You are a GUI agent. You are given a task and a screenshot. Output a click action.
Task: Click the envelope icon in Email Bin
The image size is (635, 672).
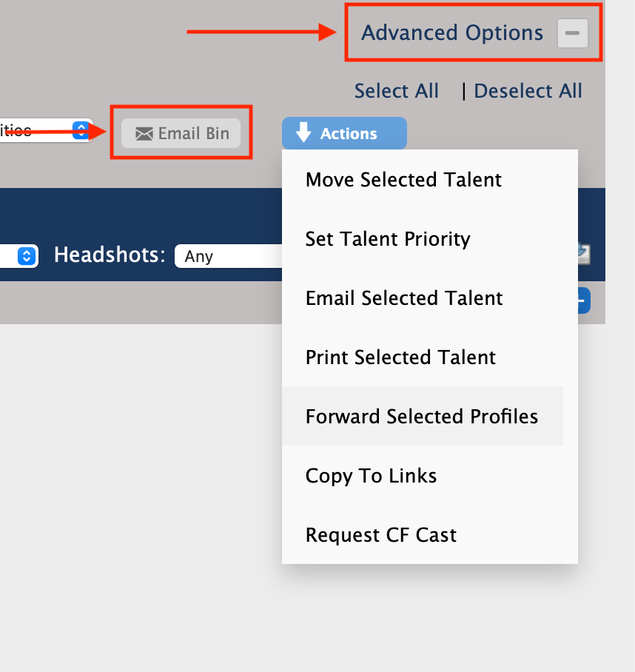click(x=144, y=134)
